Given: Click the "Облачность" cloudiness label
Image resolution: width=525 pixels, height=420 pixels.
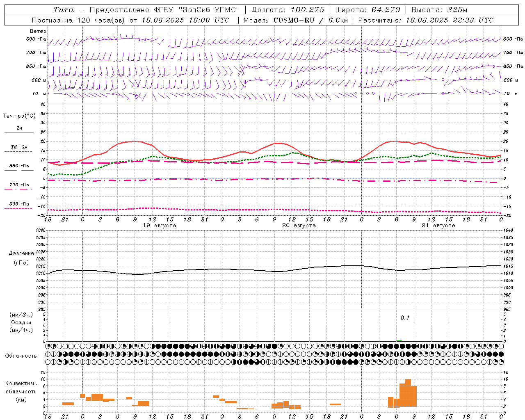Looking at the screenshot, I should (21, 356).
